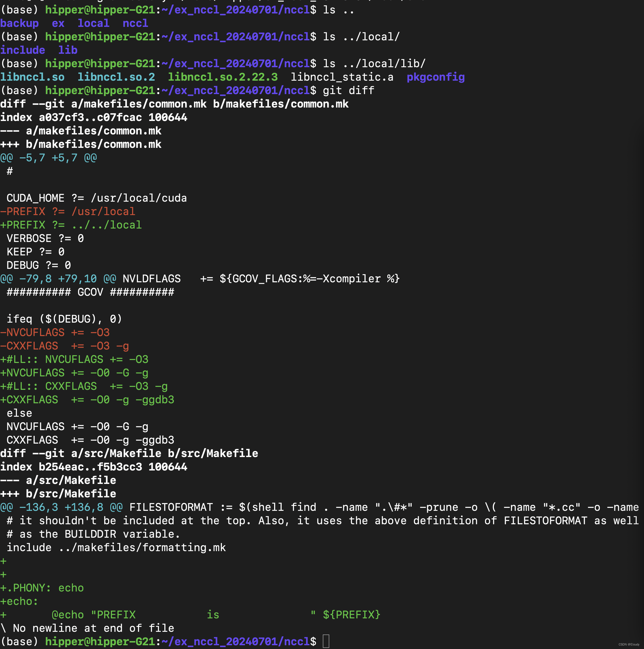Click the added '+NVCUFLAGS += -O0 -G -g' line

pos(74,373)
